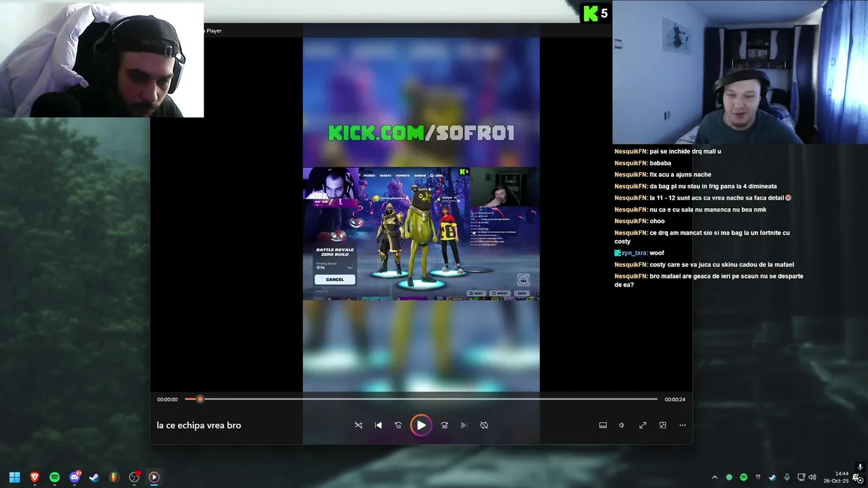The image size is (868, 488).
Task: Skip forward 30 seconds
Action: coord(444,425)
